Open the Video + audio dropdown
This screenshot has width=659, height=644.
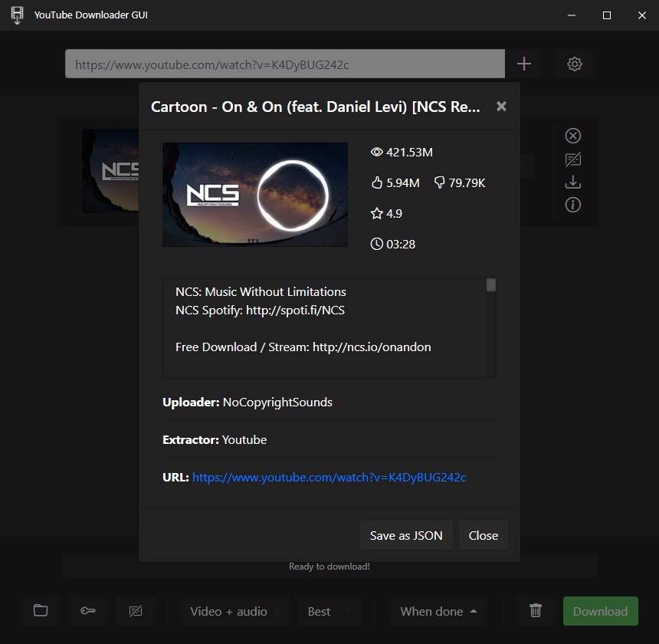[x=234, y=611]
